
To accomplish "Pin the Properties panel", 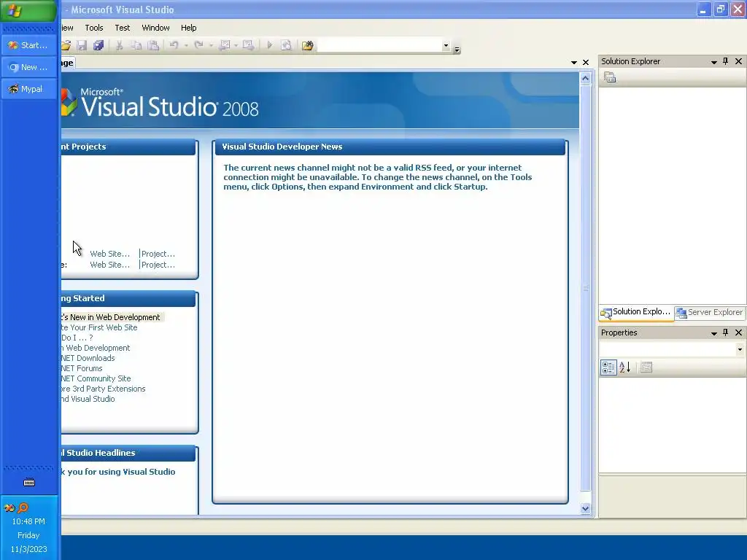I will [726, 332].
